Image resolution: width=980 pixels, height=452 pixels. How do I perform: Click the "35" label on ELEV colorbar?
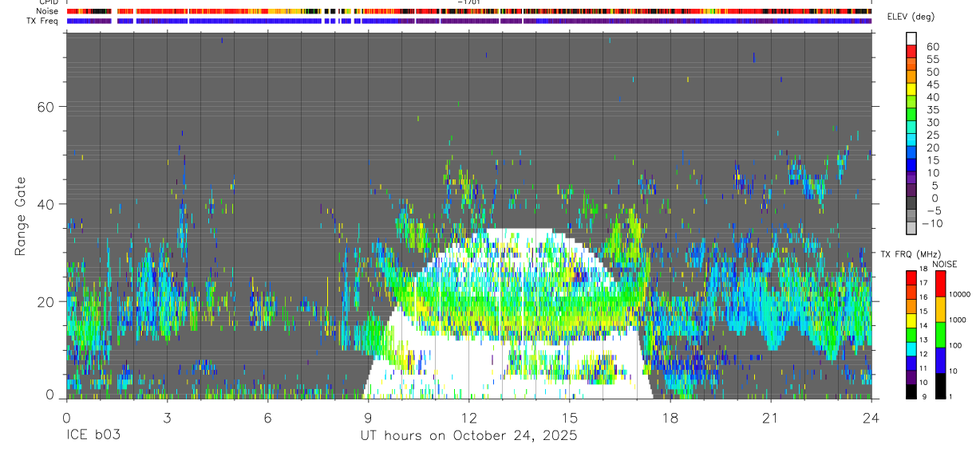932,110
